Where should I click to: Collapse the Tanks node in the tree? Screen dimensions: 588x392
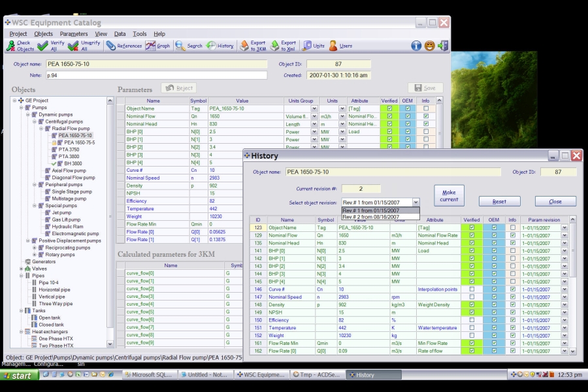click(x=22, y=310)
